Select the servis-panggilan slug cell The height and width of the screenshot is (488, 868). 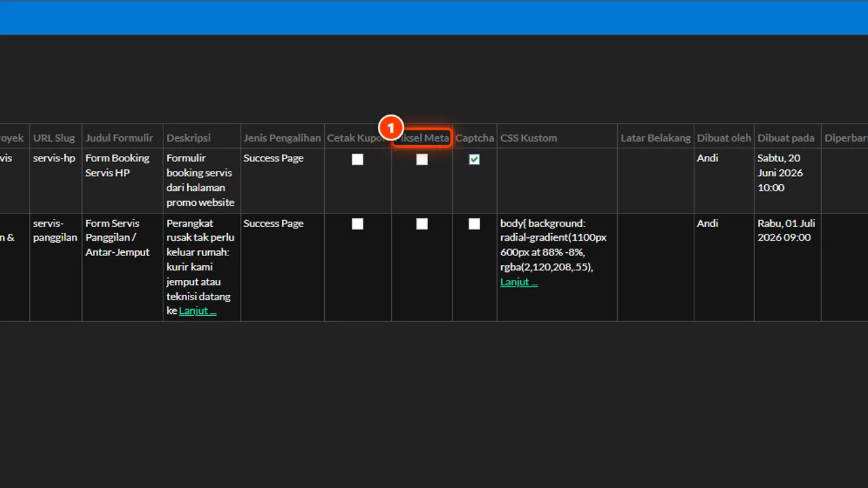pos(56,267)
